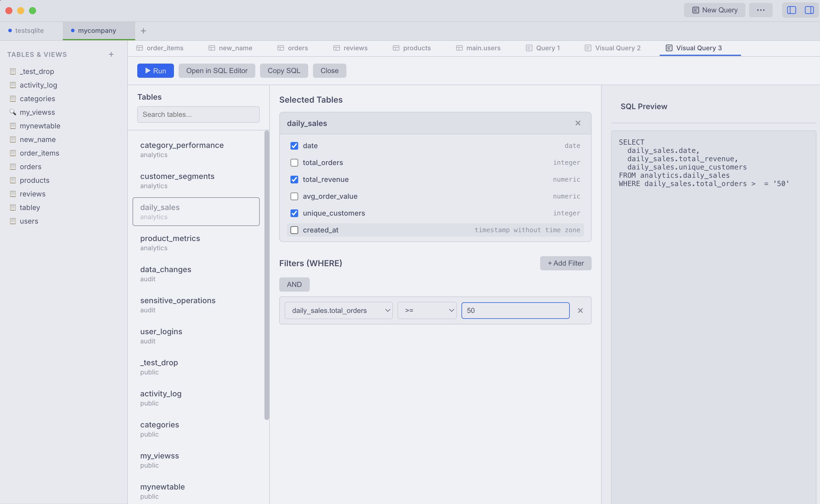
Task: Click the Close query button
Action: coord(329,71)
